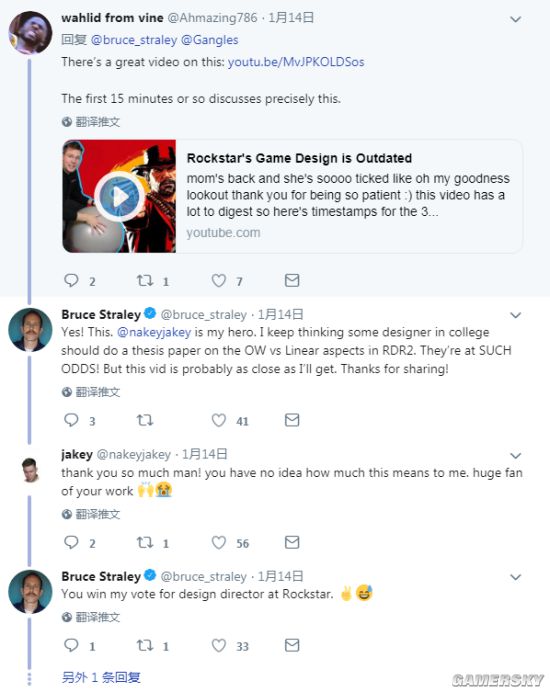
Task: Show the 1 additional reply
Action: (101, 677)
